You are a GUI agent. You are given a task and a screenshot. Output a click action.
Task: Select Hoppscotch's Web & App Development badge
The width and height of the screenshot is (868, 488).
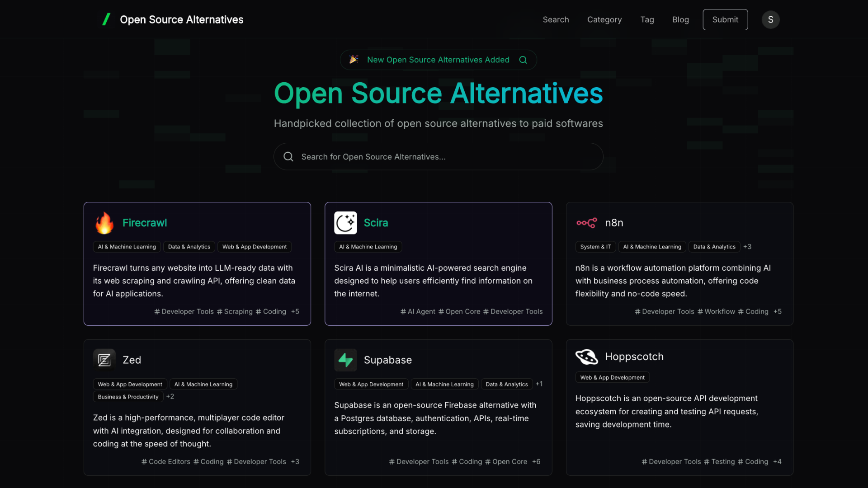[612, 377]
